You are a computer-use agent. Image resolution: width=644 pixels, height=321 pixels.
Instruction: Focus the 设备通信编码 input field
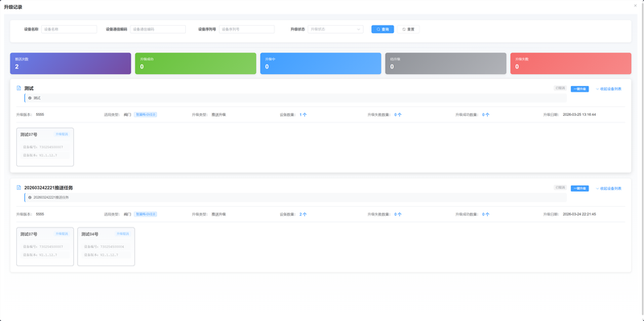click(158, 29)
